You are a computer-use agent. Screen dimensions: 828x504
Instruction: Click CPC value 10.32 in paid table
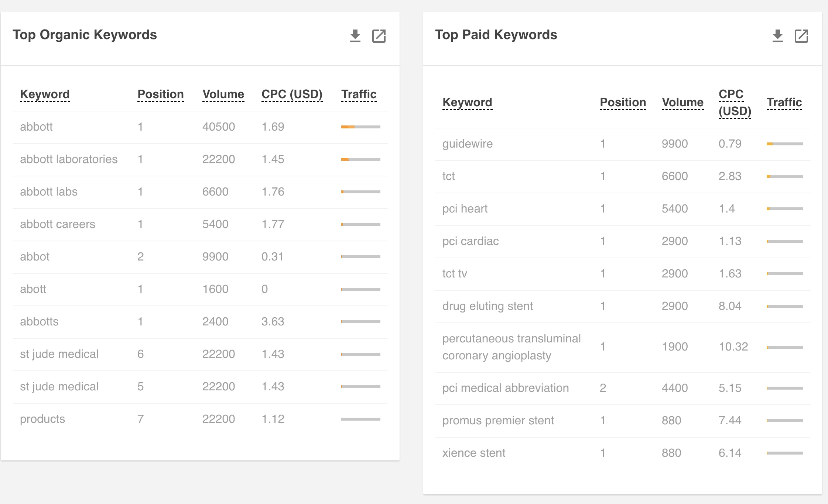tap(733, 347)
